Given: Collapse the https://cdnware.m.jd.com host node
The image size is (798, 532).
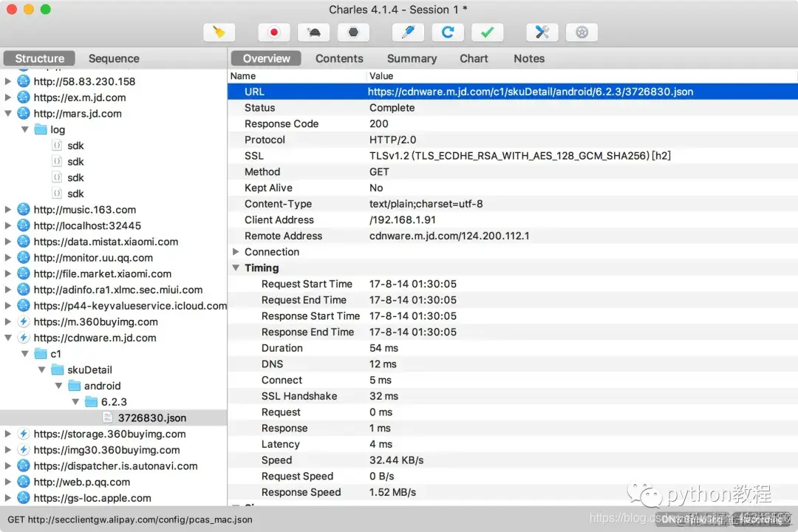Looking at the screenshot, I should pos(7,338).
